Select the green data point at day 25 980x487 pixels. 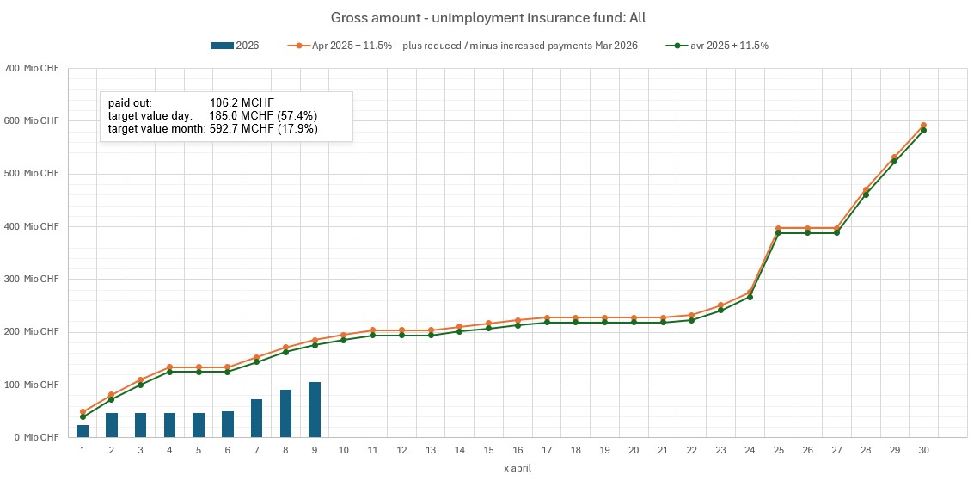778,233
